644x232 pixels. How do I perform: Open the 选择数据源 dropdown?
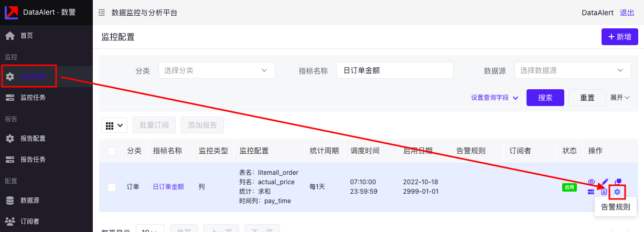tap(573, 70)
